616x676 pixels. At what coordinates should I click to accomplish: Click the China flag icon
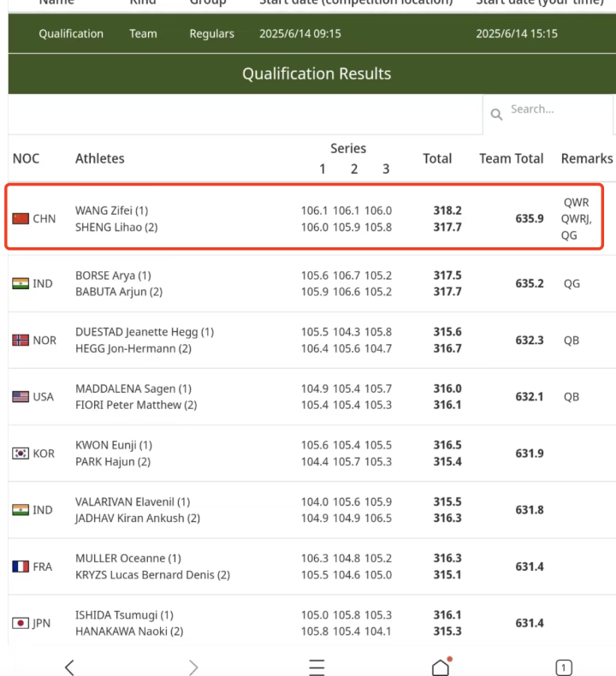pyautogui.click(x=21, y=219)
